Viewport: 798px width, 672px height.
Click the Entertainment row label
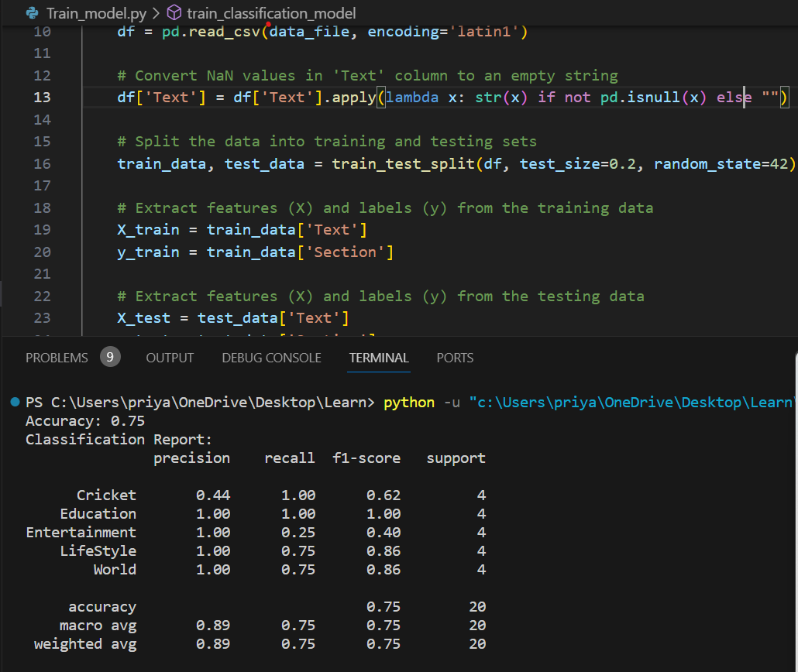(x=81, y=533)
